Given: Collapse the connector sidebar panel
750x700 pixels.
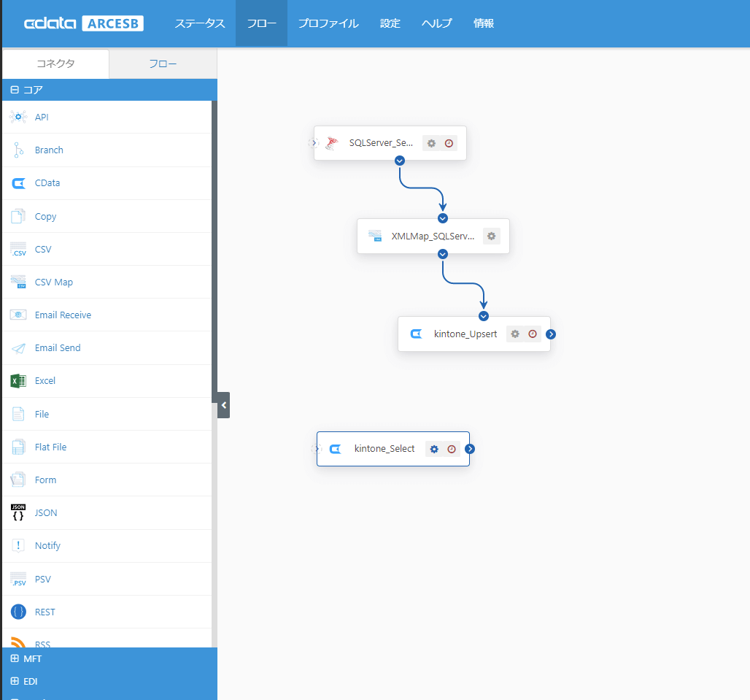Looking at the screenshot, I should (x=223, y=405).
